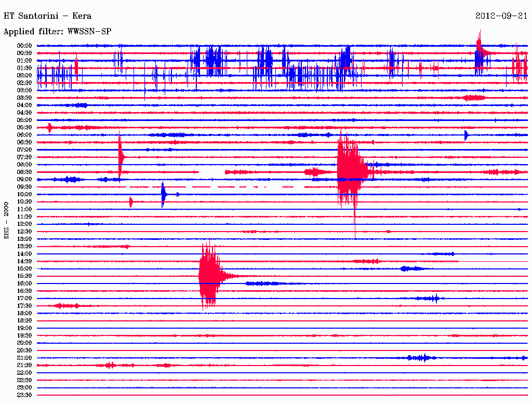
Task: Select the 19:30 time label
Action: [x=24, y=335]
